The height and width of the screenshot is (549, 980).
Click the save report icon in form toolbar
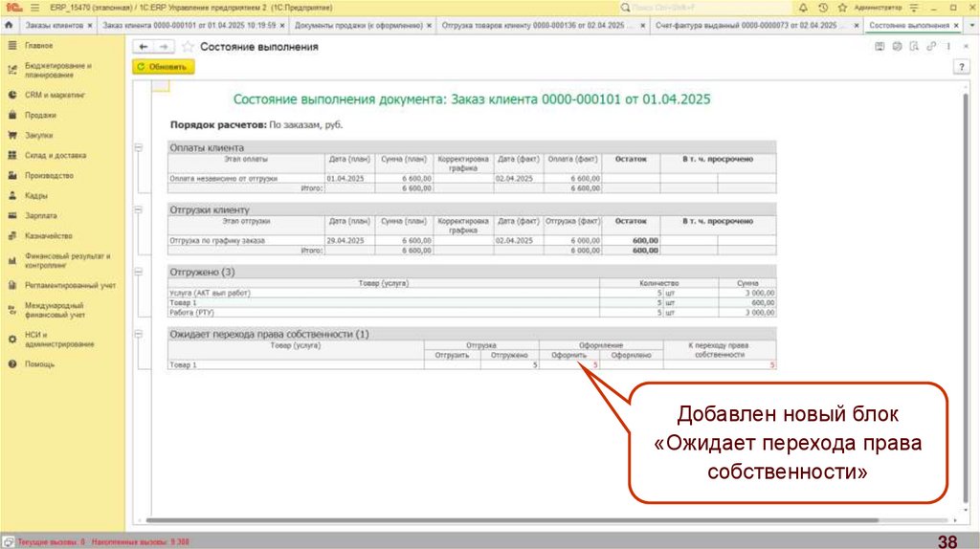pyautogui.click(x=880, y=46)
